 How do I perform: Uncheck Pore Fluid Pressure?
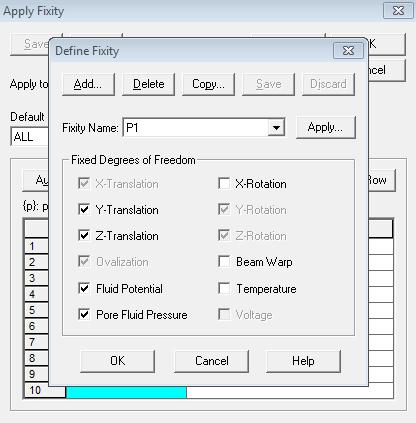tap(84, 314)
